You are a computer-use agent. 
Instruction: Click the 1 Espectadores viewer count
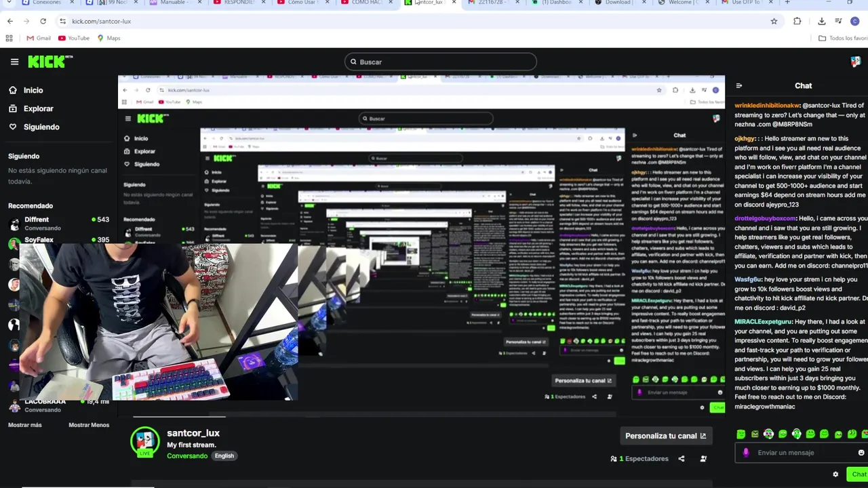coord(639,459)
